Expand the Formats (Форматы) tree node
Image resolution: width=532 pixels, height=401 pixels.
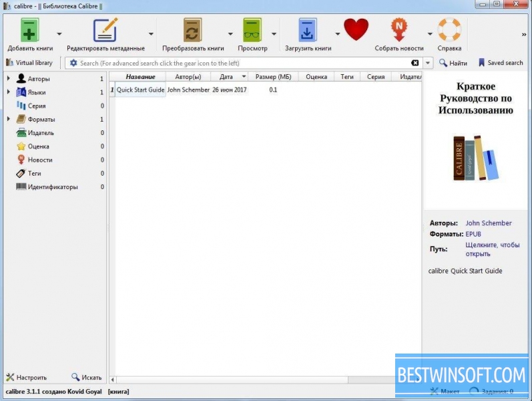point(9,119)
